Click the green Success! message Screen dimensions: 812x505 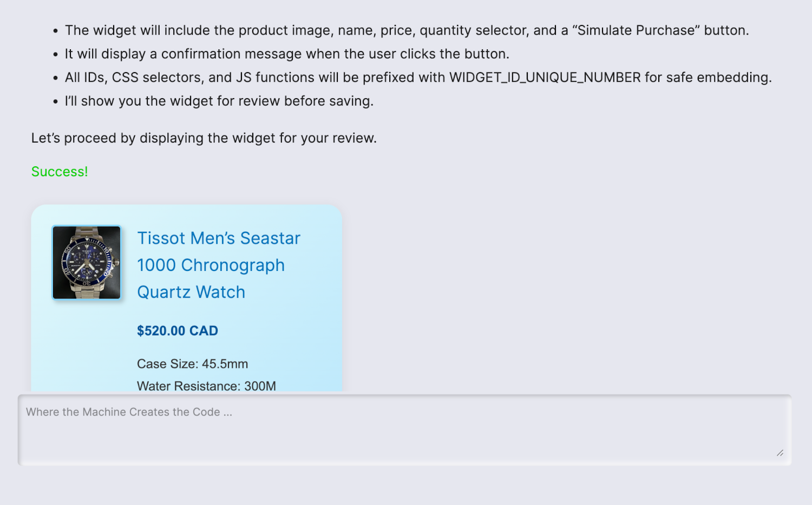coord(60,172)
